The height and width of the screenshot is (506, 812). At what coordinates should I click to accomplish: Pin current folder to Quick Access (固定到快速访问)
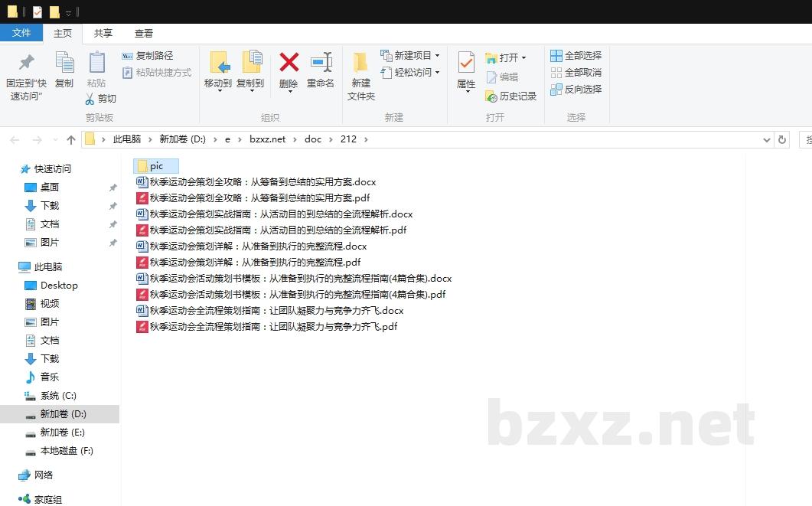tap(25, 73)
